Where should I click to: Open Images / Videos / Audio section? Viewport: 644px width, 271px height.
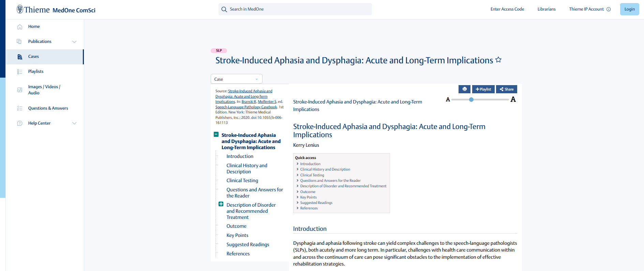coord(44,90)
